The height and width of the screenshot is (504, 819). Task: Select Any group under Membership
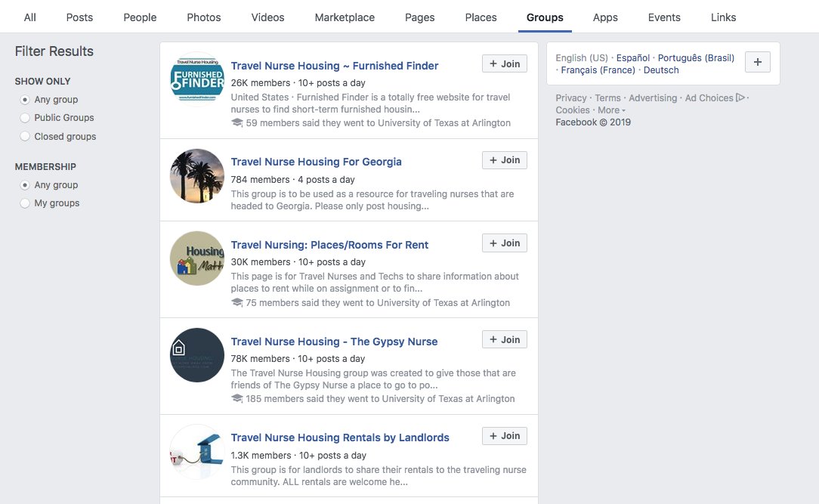[24, 185]
